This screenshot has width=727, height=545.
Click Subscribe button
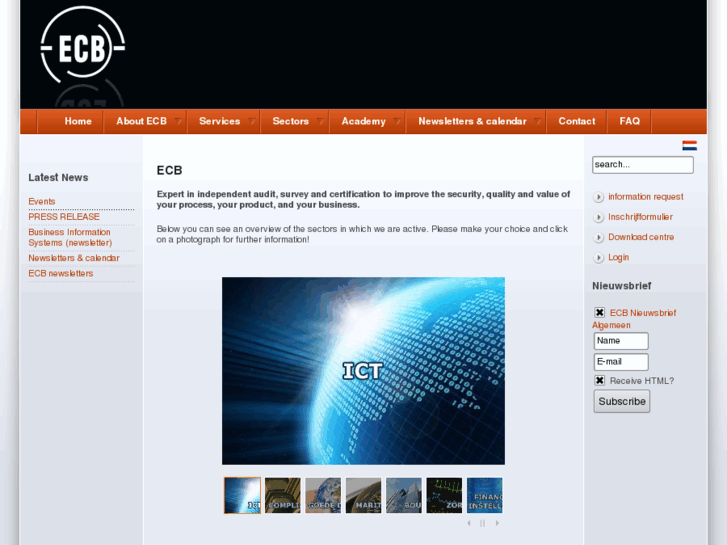(x=622, y=401)
